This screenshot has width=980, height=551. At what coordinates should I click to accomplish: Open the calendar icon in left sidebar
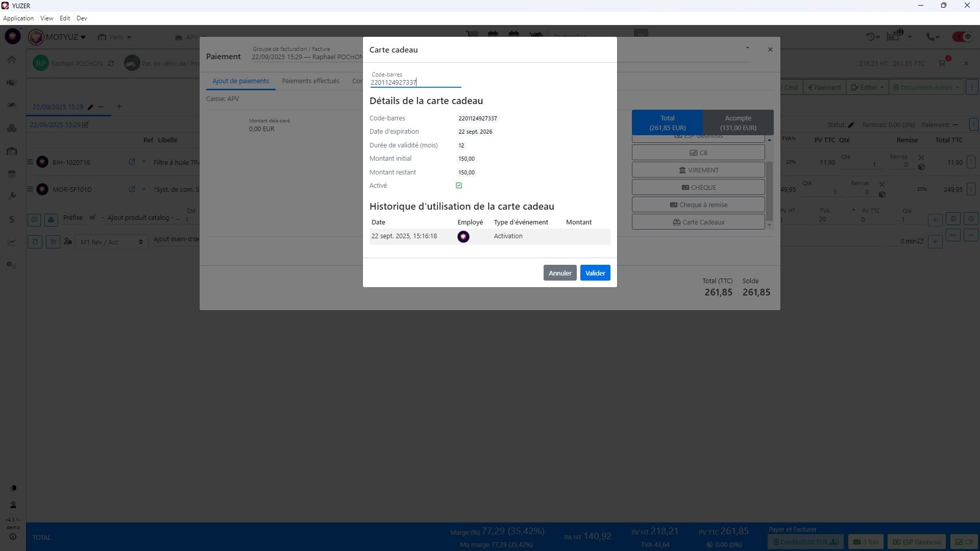tap(12, 174)
